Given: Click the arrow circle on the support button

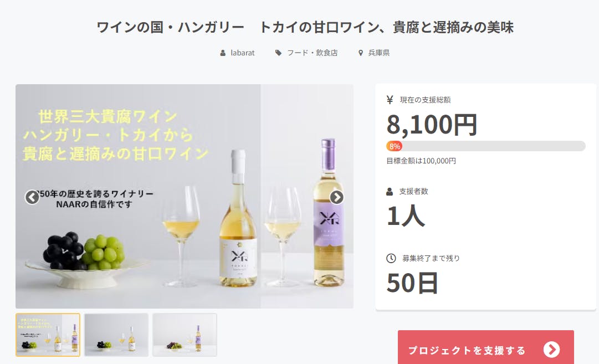Looking at the screenshot, I should pos(552,350).
